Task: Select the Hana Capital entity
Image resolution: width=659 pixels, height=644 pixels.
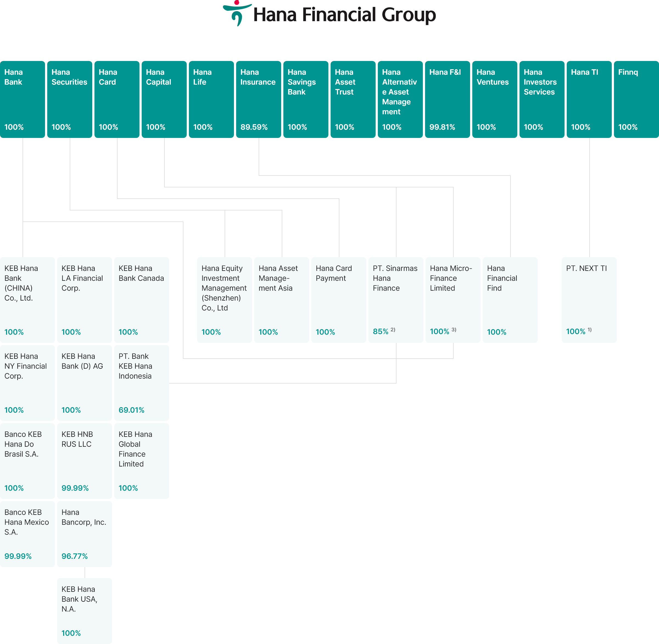Action: pyautogui.click(x=164, y=99)
